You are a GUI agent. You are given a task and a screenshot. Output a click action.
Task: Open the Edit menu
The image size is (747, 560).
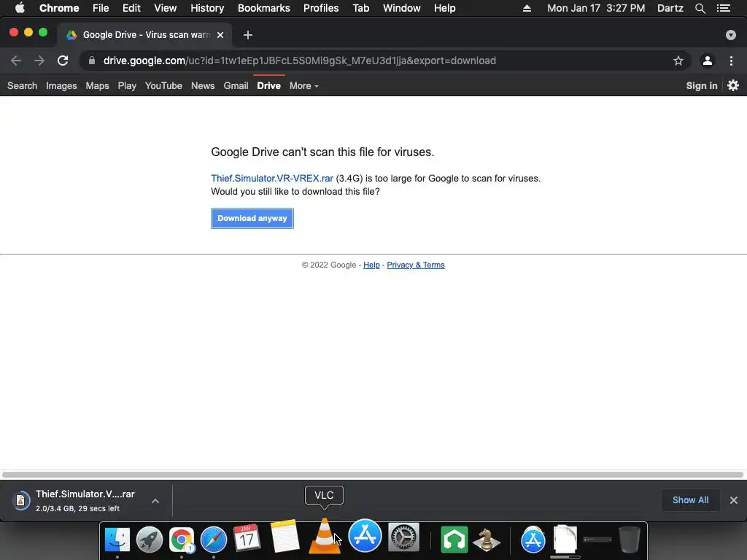pyautogui.click(x=131, y=8)
